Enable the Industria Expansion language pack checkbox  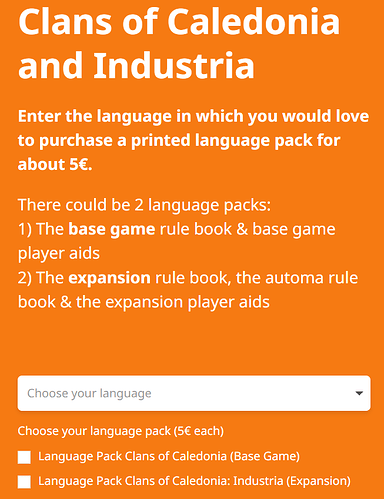tap(24, 482)
